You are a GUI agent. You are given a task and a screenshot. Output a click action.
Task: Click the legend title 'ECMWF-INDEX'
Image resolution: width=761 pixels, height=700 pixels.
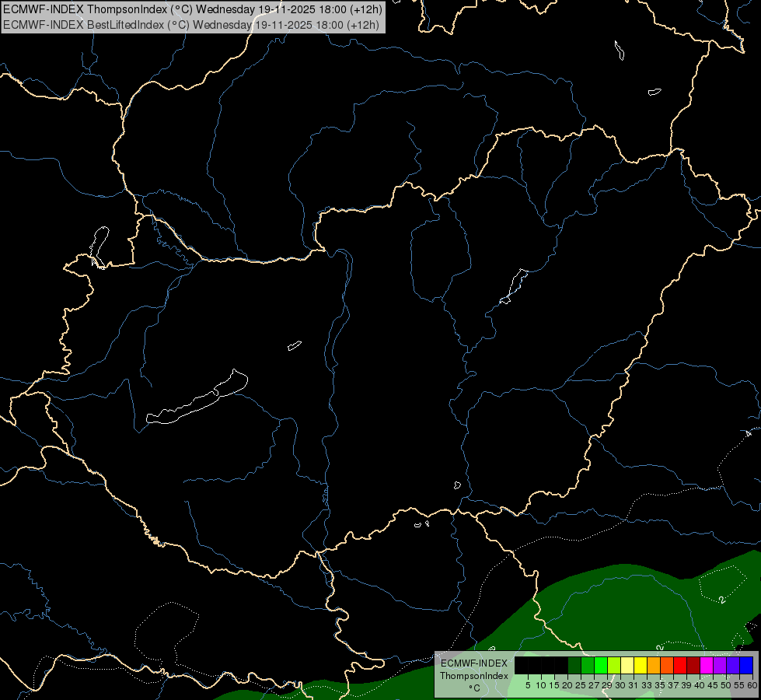click(x=474, y=663)
